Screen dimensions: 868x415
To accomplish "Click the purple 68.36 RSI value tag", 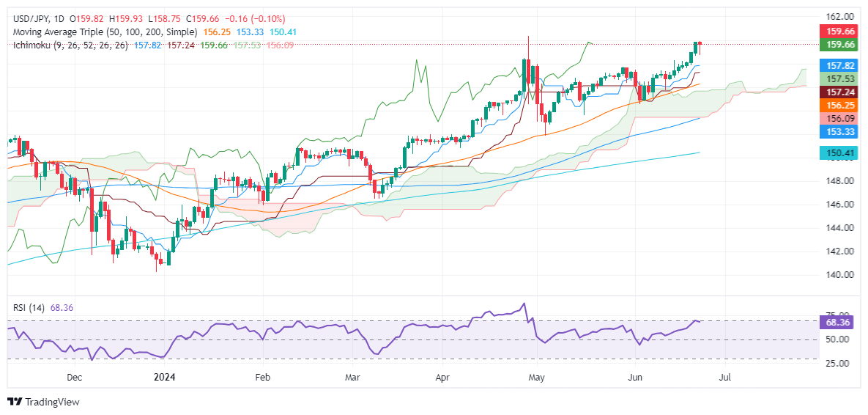I will (x=837, y=322).
